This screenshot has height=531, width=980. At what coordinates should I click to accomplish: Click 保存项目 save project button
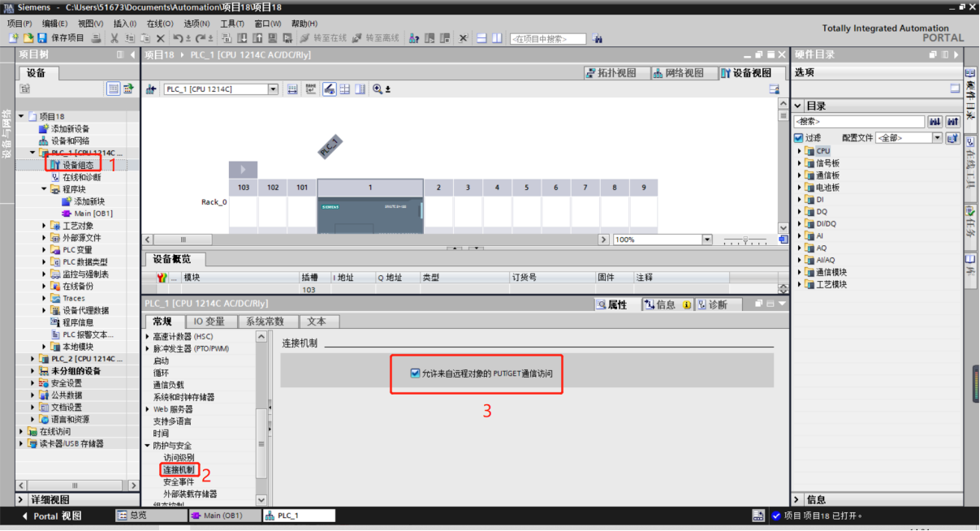60,38
